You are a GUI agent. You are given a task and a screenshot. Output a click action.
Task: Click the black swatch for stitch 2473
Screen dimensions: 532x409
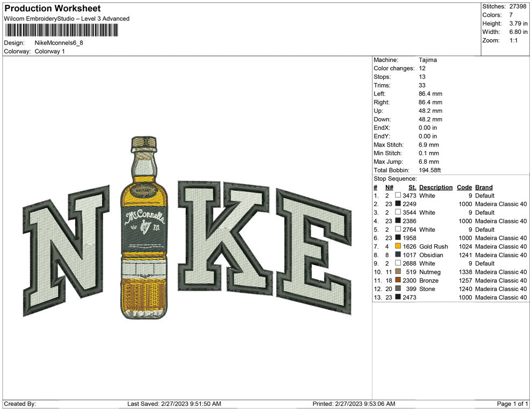pyautogui.click(x=398, y=297)
